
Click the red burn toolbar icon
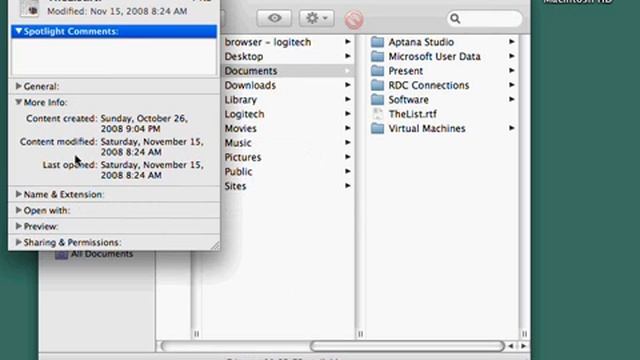[x=353, y=19]
